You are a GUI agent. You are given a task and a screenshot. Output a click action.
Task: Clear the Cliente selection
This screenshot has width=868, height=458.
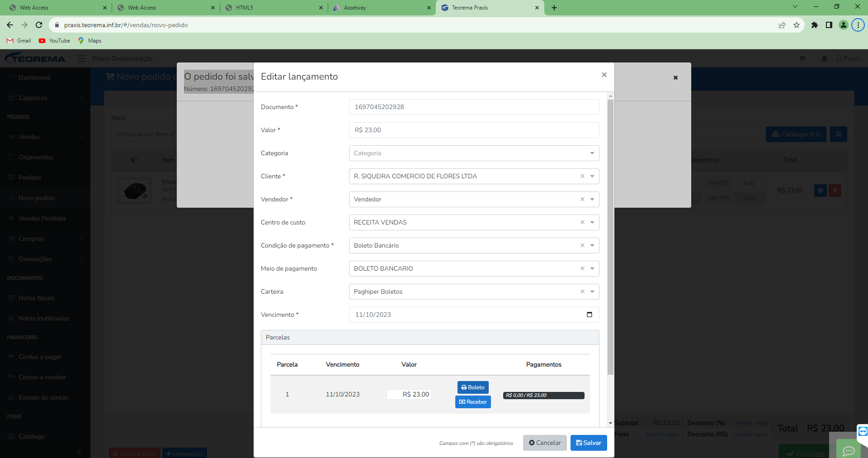coord(582,176)
